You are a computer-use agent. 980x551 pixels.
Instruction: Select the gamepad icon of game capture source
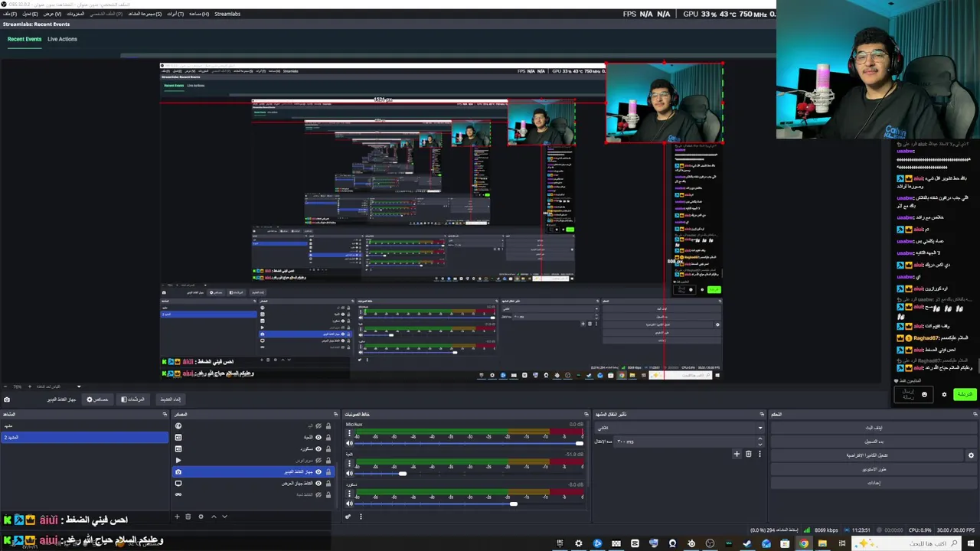[178, 494]
